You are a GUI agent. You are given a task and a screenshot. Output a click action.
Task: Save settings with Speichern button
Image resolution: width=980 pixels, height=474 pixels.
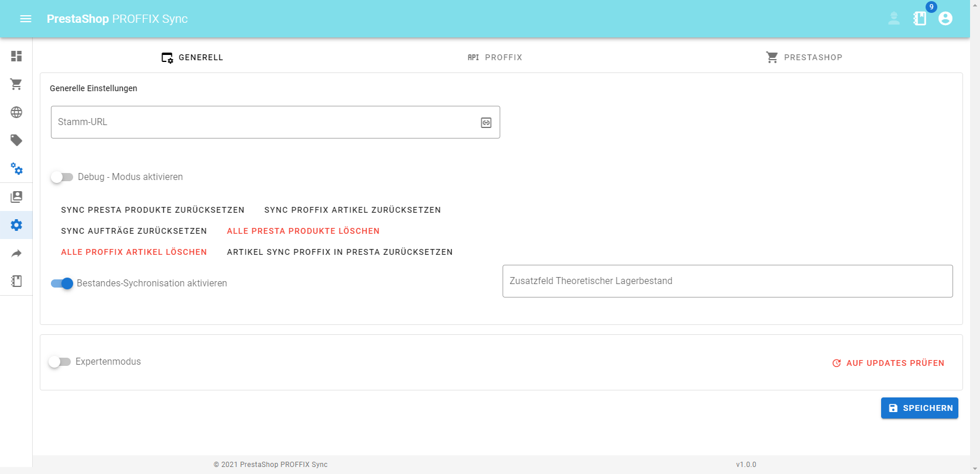tap(920, 408)
